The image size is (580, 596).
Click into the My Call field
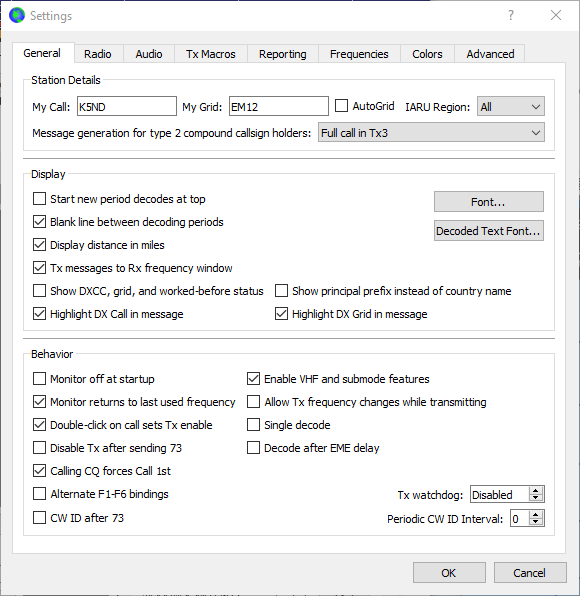[x=127, y=106]
